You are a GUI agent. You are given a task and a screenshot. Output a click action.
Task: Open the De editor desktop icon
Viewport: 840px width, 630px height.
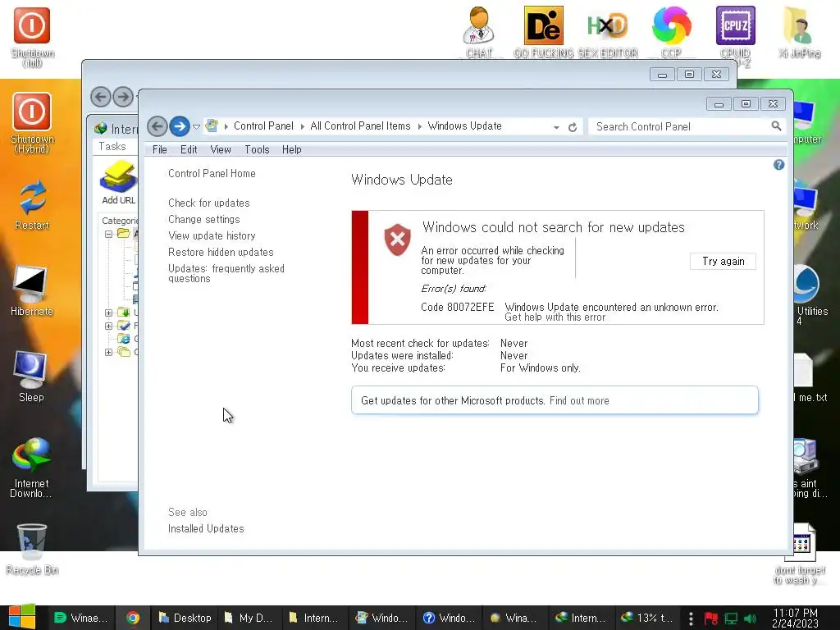point(544,32)
